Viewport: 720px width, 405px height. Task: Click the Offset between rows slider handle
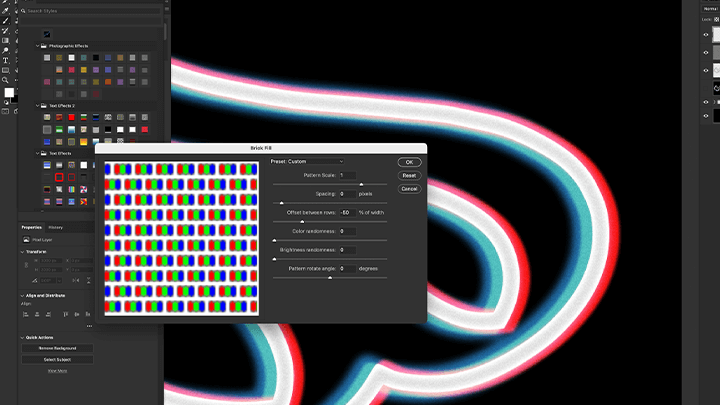pos(302,222)
